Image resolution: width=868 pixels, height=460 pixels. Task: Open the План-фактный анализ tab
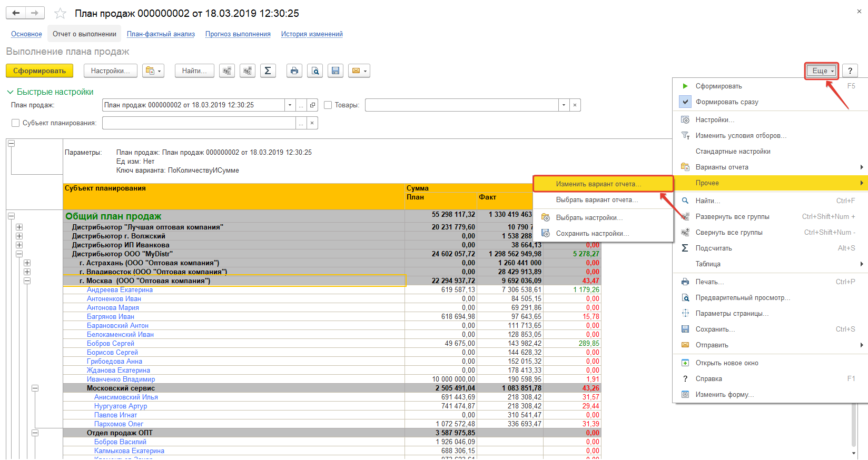[x=161, y=34]
